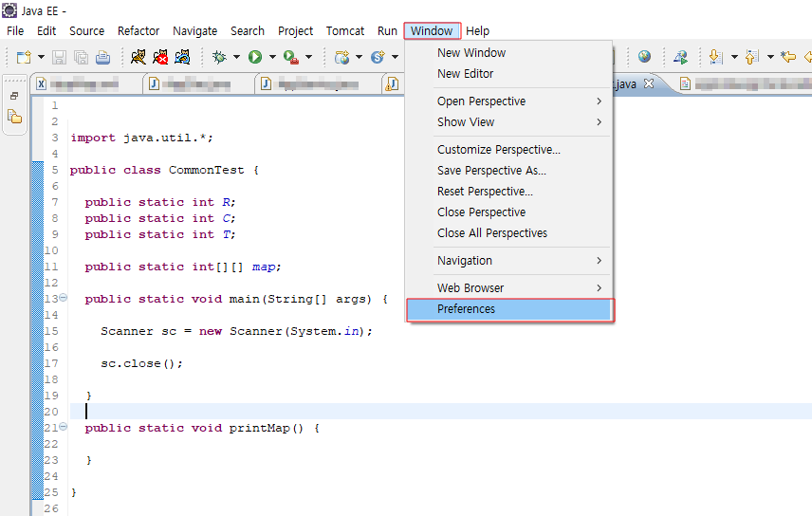This screenshot has width=812, height=516.
Task: Open the Navigate menu
Action: pyautogui.click(x=195, y=31)
